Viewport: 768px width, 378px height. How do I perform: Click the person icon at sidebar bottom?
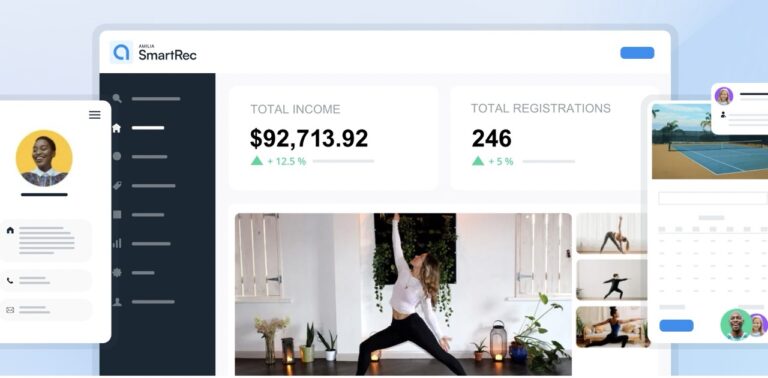(117, 302)
